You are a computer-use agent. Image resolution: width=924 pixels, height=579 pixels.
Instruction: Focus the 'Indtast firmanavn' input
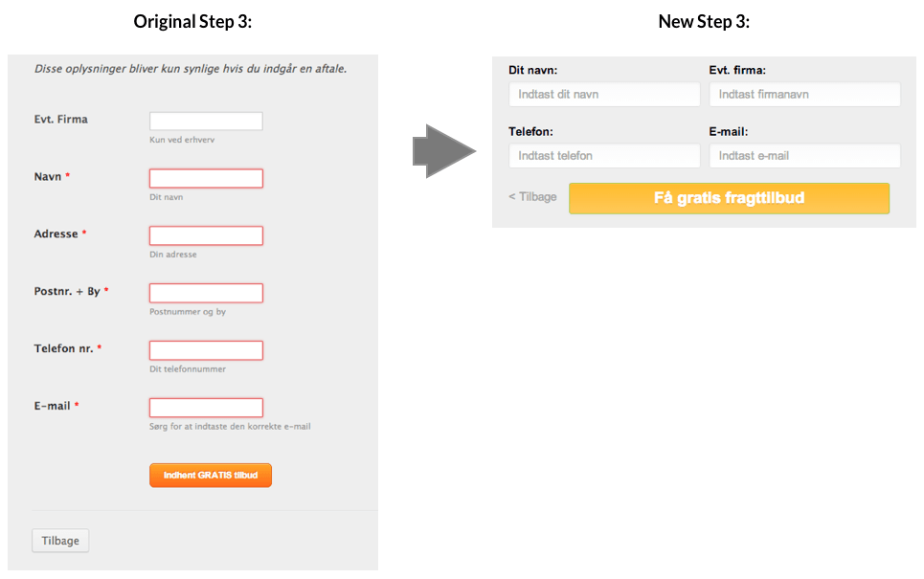(x=804, y=95)
